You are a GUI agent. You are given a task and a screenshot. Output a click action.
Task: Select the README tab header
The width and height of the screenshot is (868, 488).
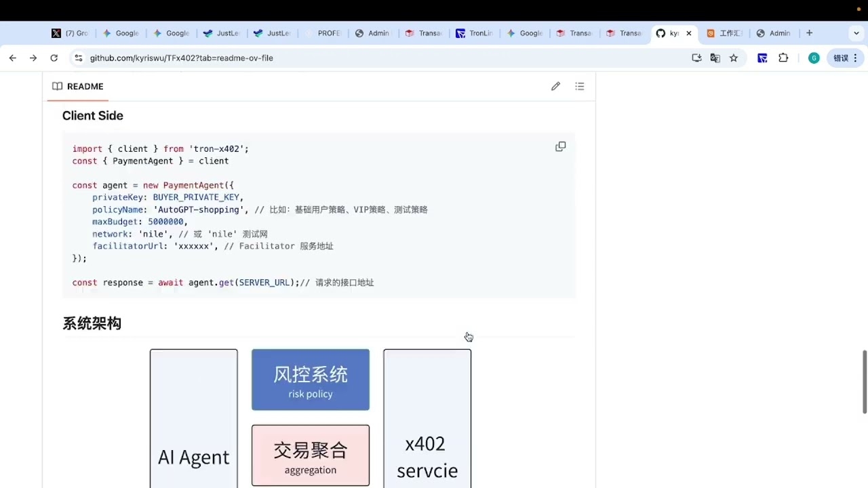tap(78, 87)
